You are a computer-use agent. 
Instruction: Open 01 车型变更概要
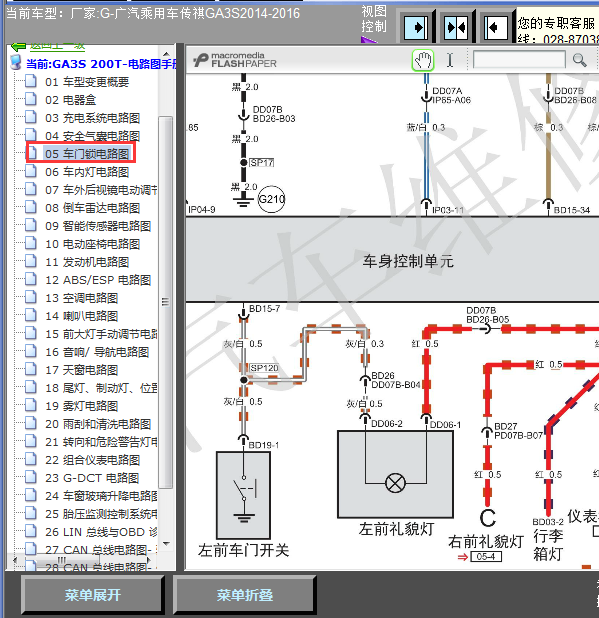[x=87, y=82]
